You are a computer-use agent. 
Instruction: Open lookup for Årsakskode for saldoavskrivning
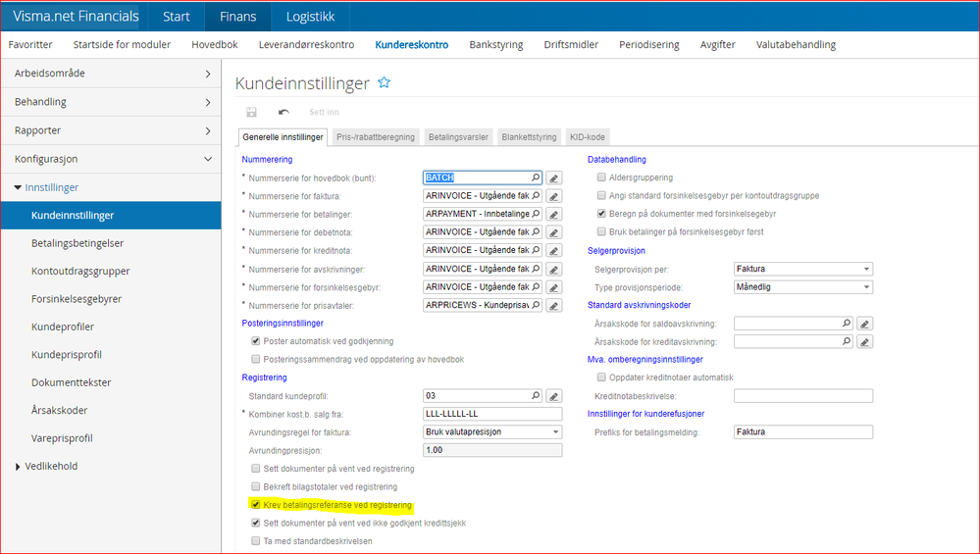pos(847,323)
